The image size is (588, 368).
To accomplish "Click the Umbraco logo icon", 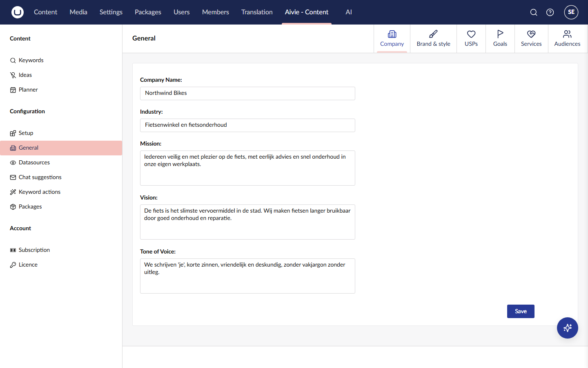I will 18,12.
